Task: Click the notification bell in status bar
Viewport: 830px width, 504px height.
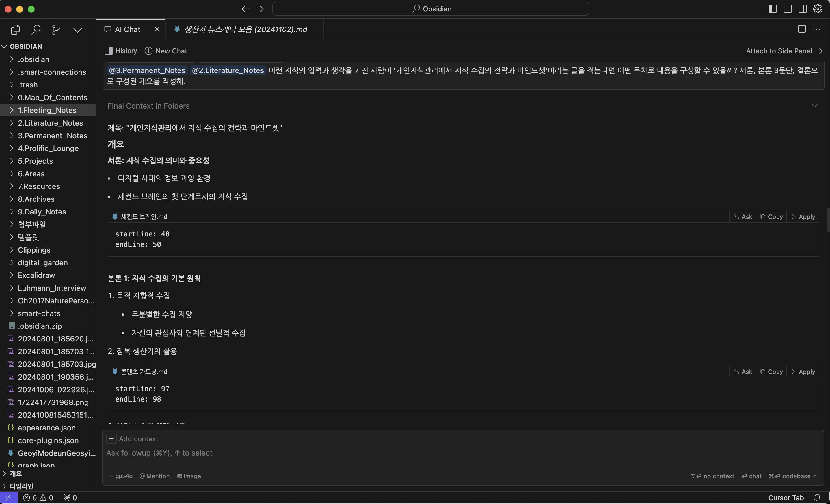Action: click(x=817, y=498)
